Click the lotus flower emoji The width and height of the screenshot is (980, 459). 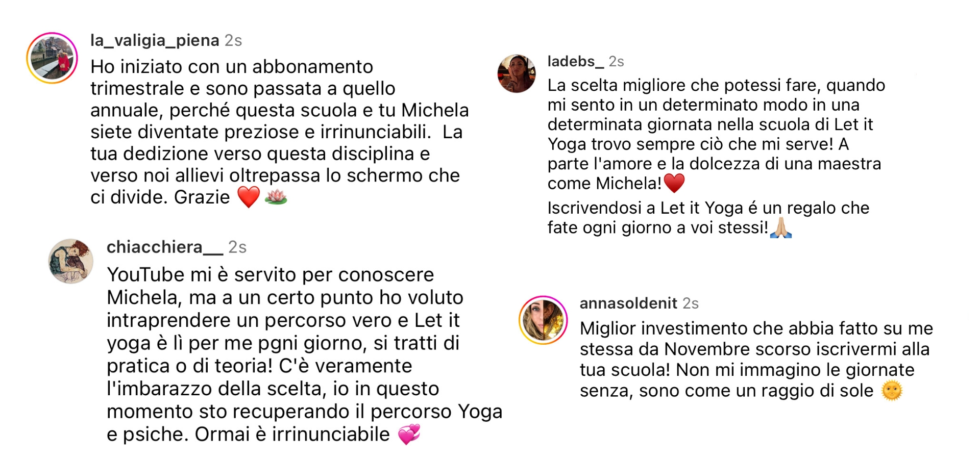[276, 197]
